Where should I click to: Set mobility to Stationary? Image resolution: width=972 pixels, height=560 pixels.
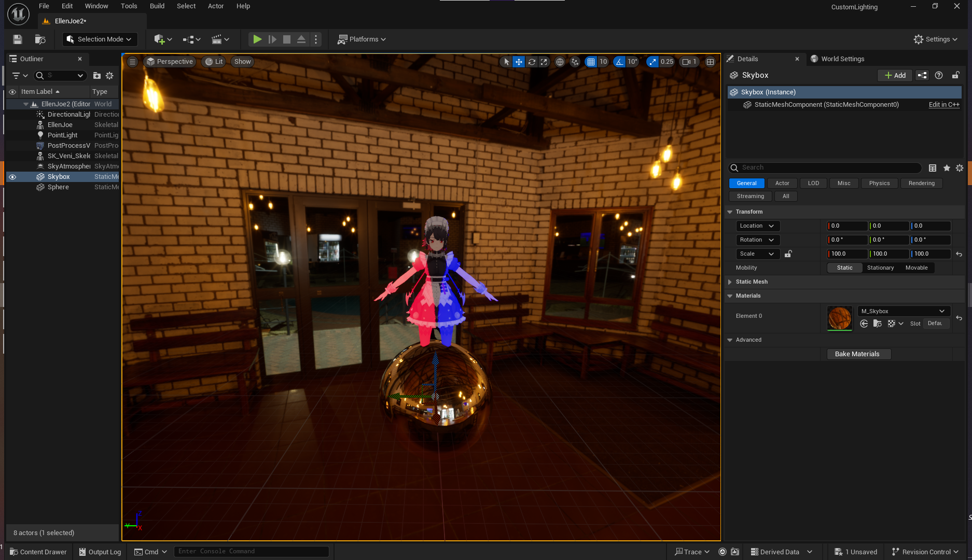point(881,268)
